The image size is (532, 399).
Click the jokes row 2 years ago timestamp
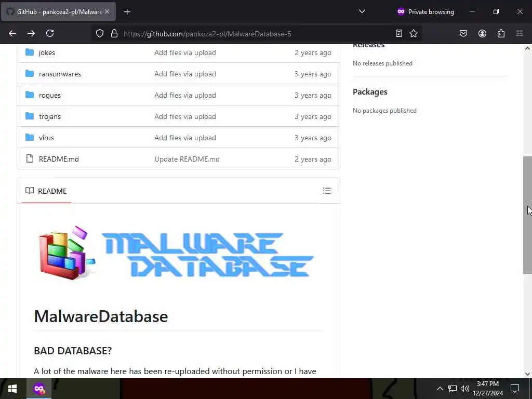[313, 52]
